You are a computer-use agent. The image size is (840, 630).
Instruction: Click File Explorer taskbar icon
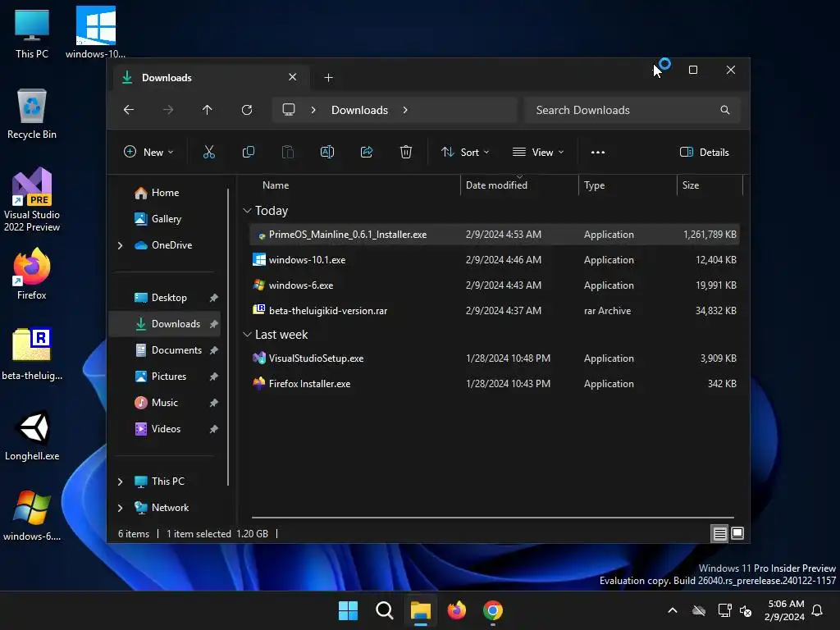(x=421, y=610)
